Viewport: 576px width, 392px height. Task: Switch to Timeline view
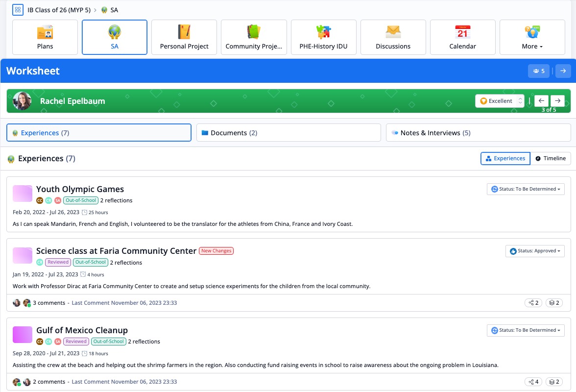(551, 158)
